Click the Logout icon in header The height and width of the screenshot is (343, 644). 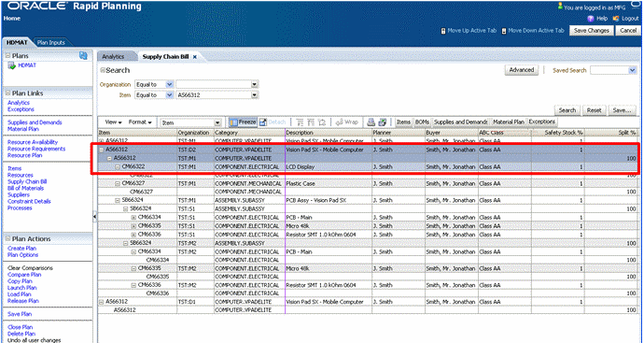click(x=616, y=19)
